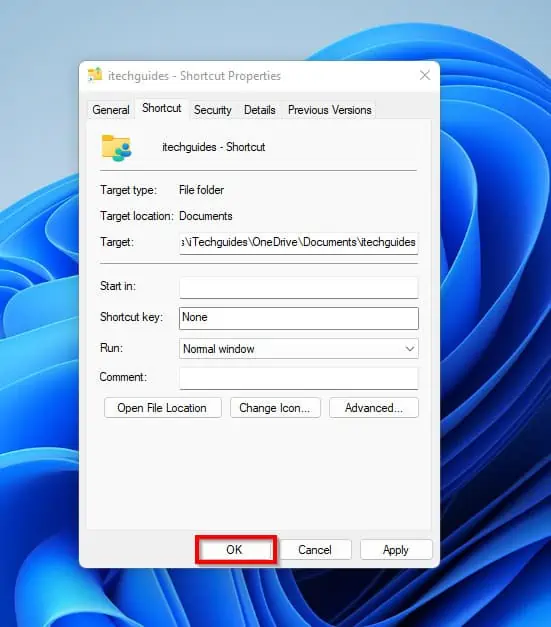Click the Comment text box
The height and width of the screenshot is (627, 551).
[299, 378]
